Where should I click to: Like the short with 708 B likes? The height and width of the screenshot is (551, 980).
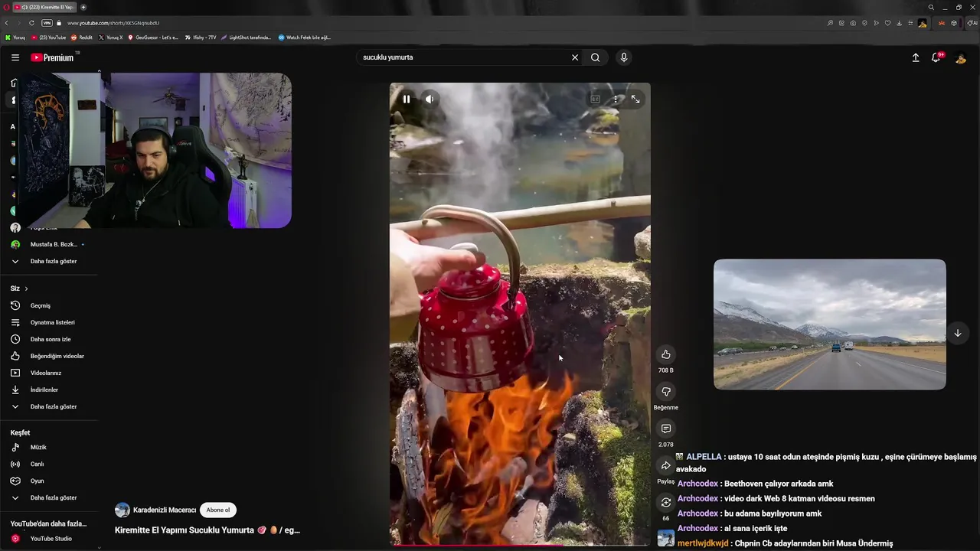pos(666,354)
